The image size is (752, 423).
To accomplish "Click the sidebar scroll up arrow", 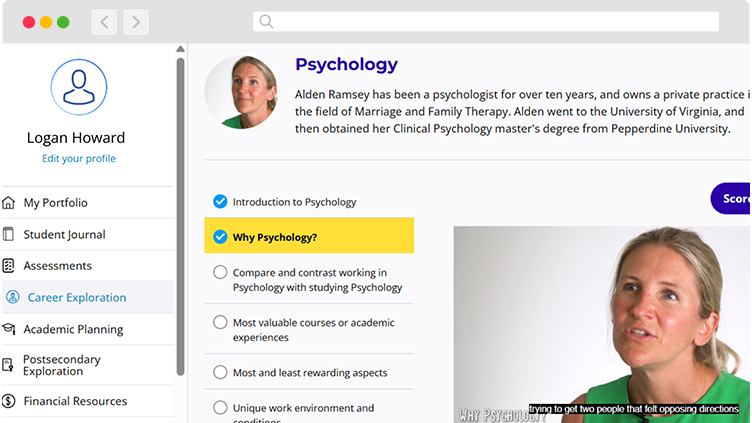I will pos(180,49).
